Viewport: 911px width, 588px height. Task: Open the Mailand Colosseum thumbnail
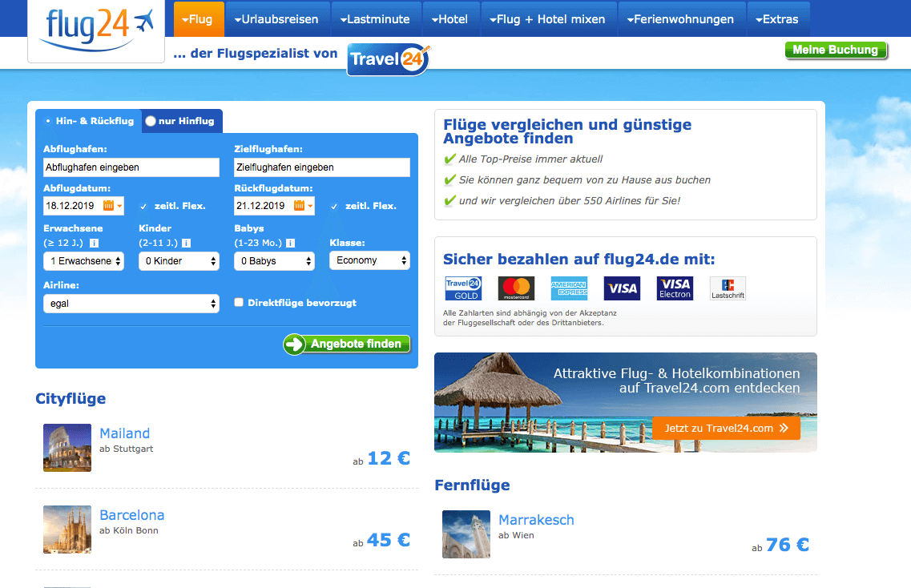pyautogui.click(x=67, y=447)
